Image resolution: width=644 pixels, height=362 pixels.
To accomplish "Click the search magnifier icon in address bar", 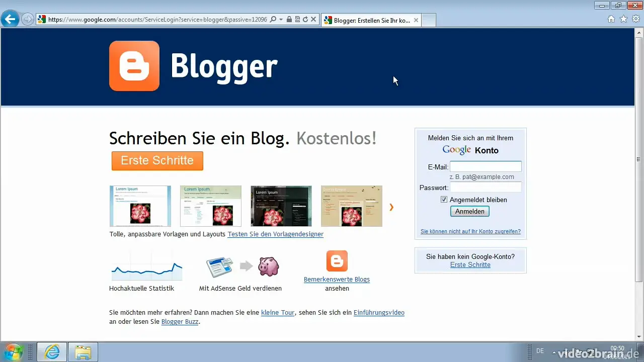I will click(273, 20).
